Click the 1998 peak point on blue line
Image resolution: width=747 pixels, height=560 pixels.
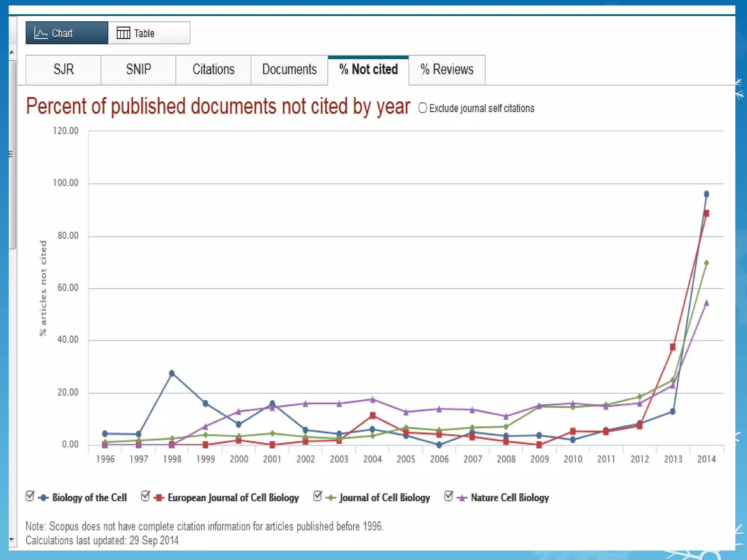pos(172,373)
